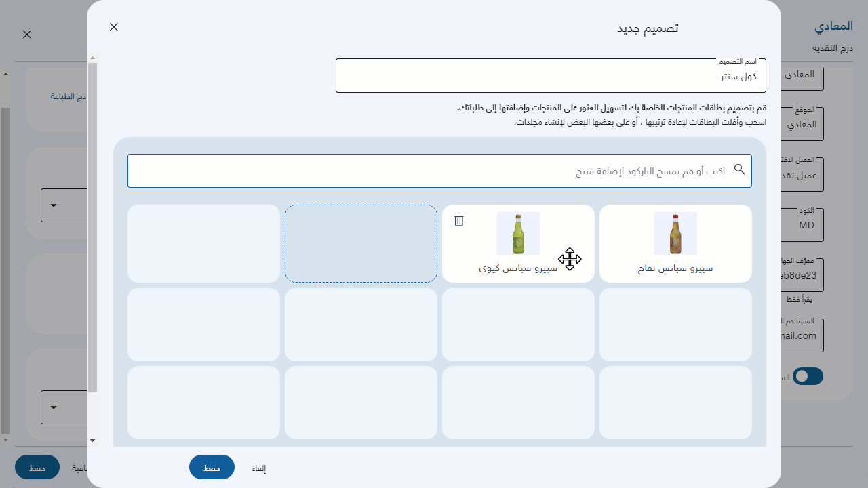Cancel the dialog with إلغاء
The image size is (868, 488).
pos(259,468)
